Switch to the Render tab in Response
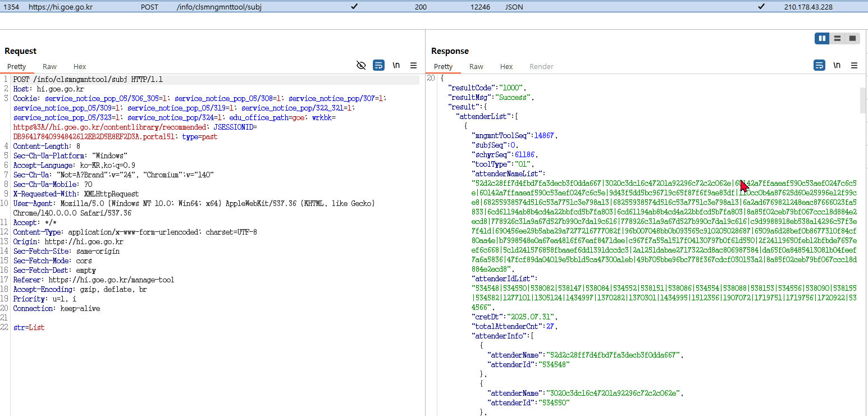The width and height of the screenshot is (868, 416). 541,66
